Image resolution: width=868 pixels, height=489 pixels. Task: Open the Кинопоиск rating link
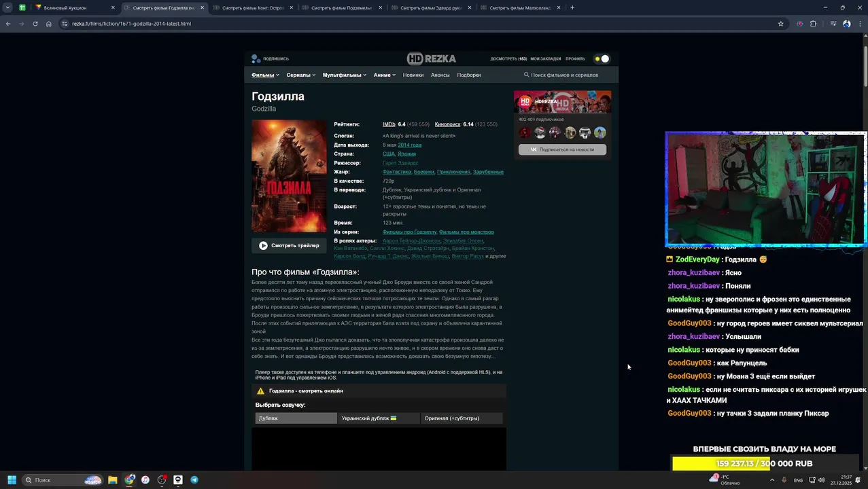click(447, 124)
